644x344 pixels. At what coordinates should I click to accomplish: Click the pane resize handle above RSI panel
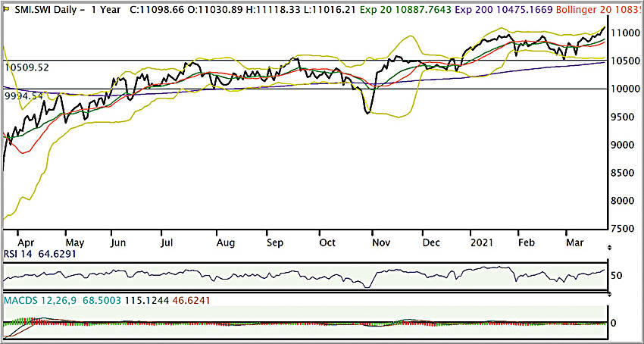pos(609,248)
